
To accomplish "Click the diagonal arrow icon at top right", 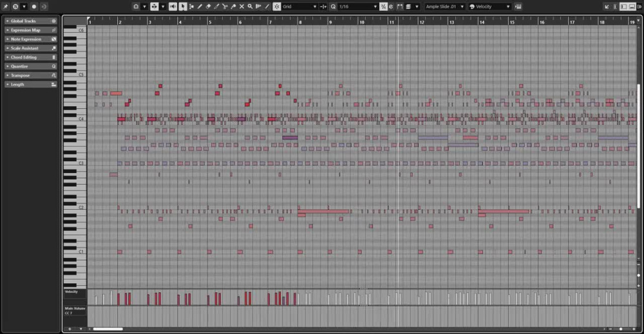I will click(607, 6).
